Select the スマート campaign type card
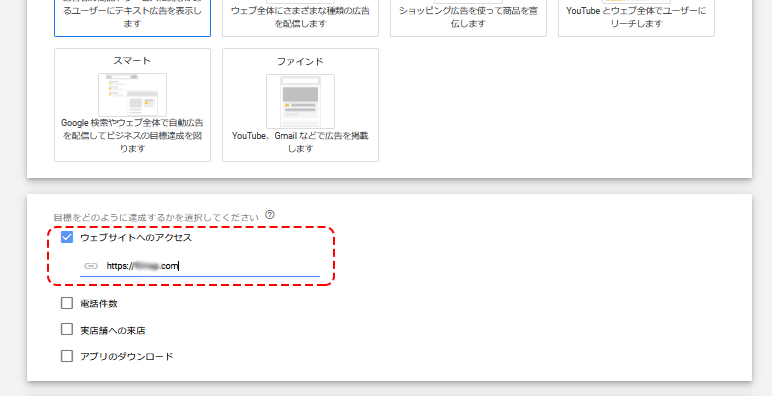The width and height of the screenshot is (772, 396). [x=132, y=105]
